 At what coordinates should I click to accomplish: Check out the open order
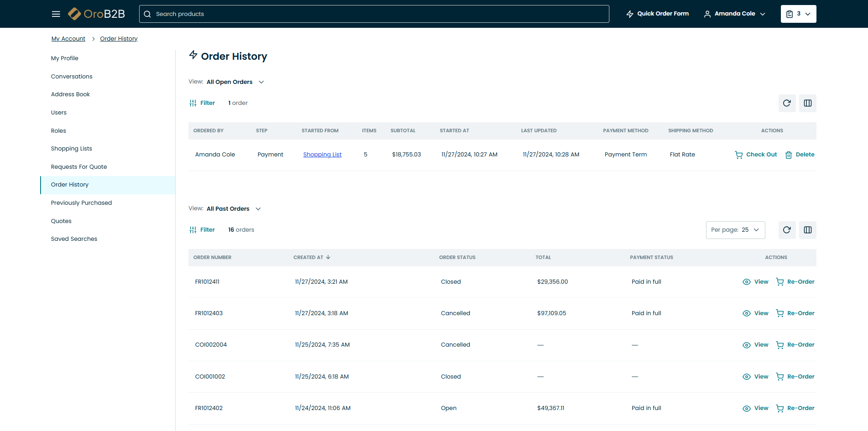point(756,155)
